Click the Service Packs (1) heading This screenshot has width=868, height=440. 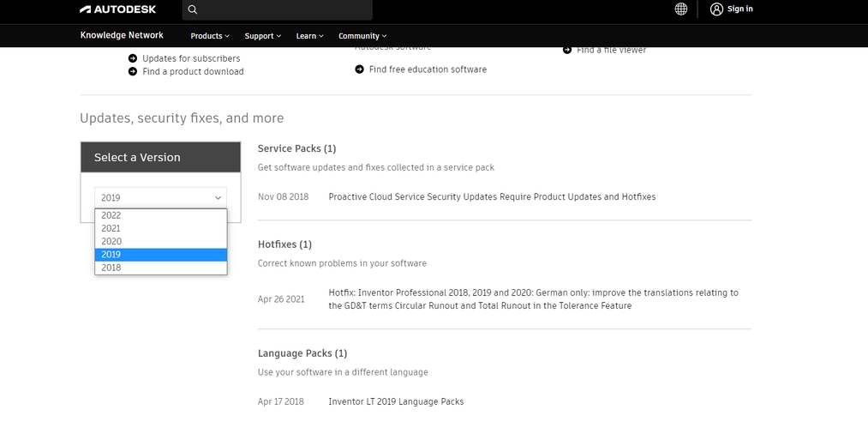pyautogui.click(x=296, y=148)
